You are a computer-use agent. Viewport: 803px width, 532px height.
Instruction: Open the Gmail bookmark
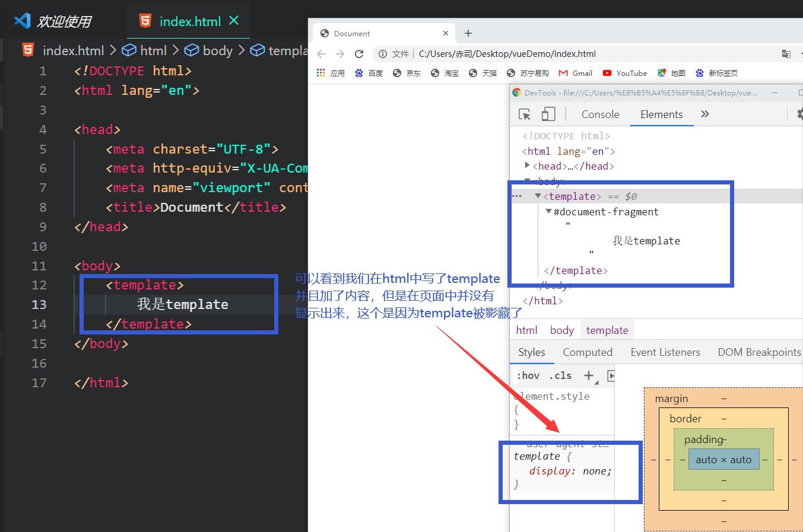(x=576, y=73)
